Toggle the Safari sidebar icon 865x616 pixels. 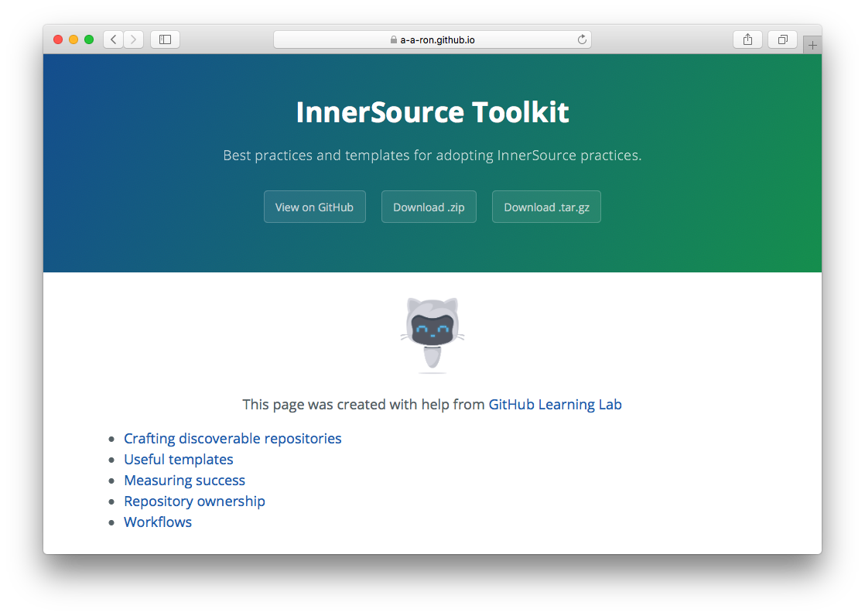tap(165, 39)
